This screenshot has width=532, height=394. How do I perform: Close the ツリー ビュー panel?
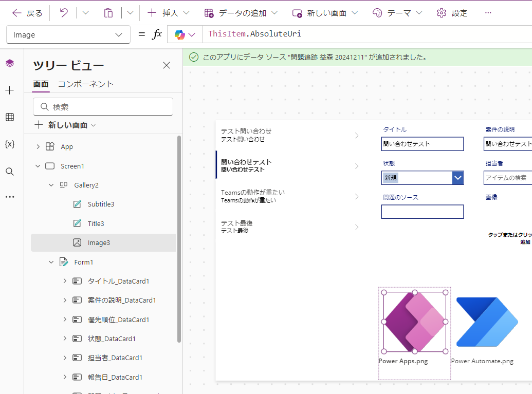click(166, 65)
